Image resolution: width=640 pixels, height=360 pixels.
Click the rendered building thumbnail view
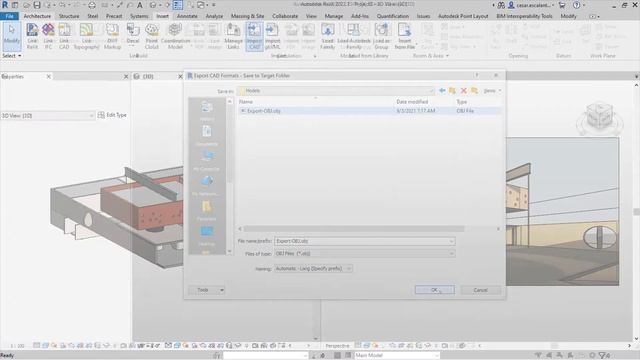click(562, 211)
